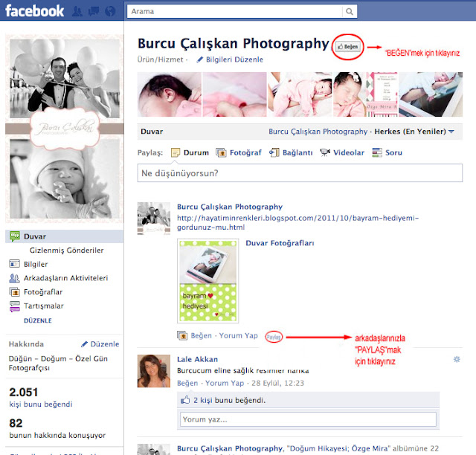Focus the Yorum yaz... comment field

(x=308, y=419)
